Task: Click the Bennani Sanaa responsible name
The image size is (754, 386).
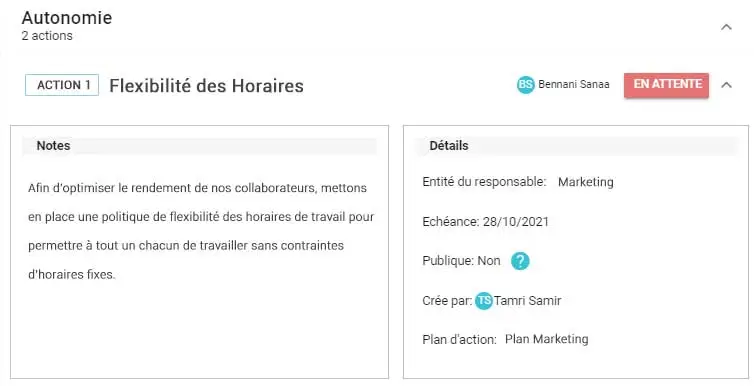Action: 574,84
